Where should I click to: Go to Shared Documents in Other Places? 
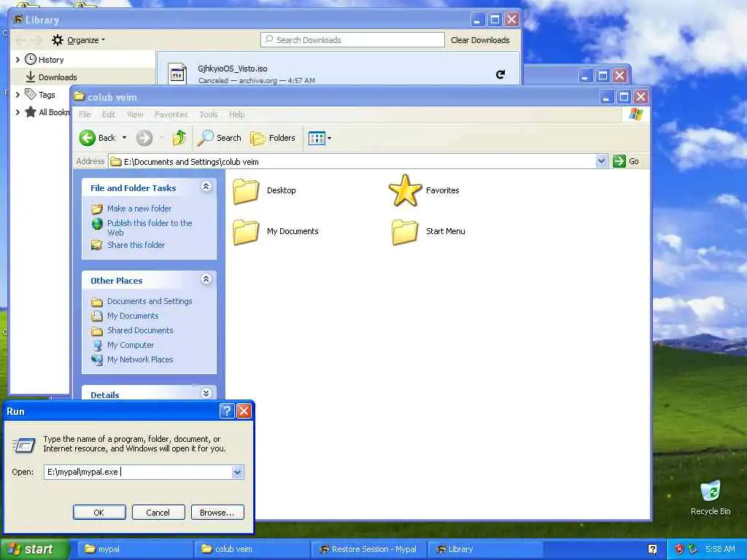140,330
